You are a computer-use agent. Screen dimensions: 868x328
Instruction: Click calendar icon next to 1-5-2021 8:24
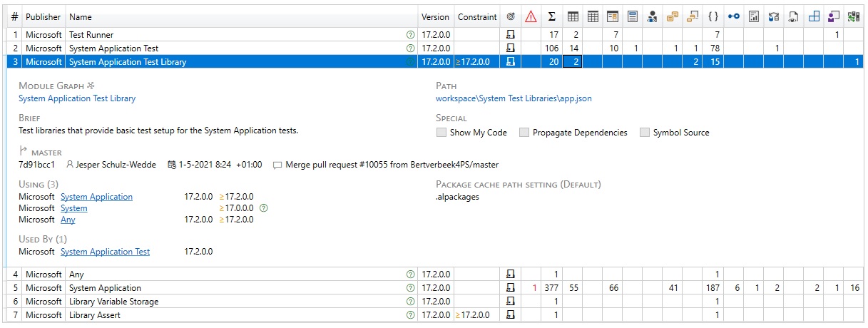pyautogui.click(x=171, y=165)
